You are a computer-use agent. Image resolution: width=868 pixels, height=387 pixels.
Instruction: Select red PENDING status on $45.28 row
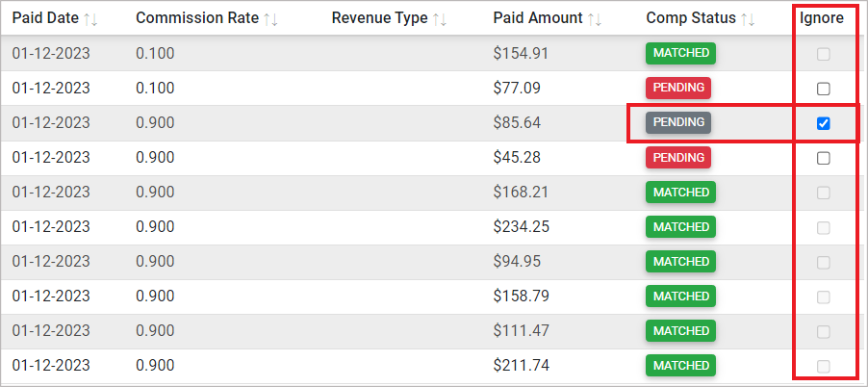tap(678, 158)
